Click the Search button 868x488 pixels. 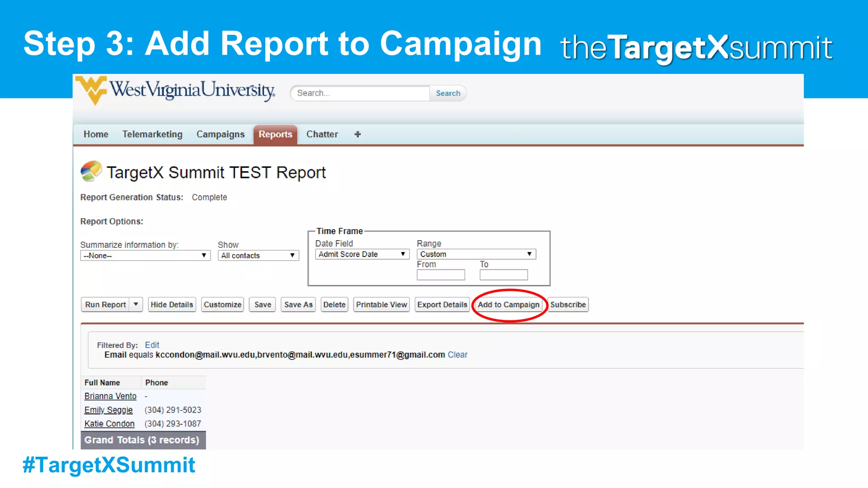tap(448, 93)
